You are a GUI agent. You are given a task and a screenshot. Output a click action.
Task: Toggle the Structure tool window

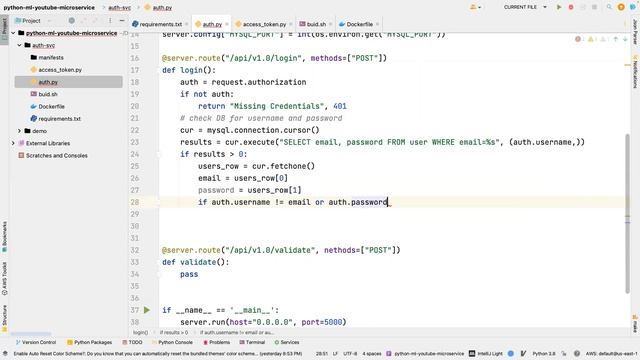4,318
